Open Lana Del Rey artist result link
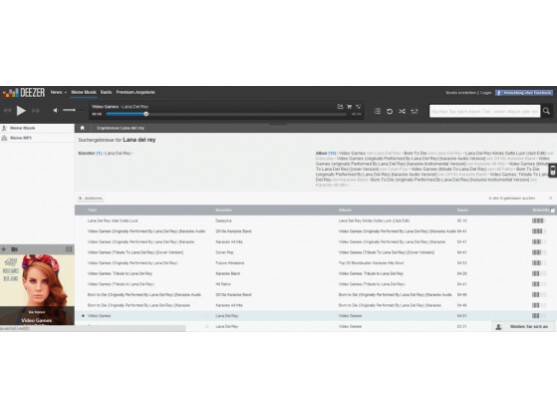 pos(118,153)
